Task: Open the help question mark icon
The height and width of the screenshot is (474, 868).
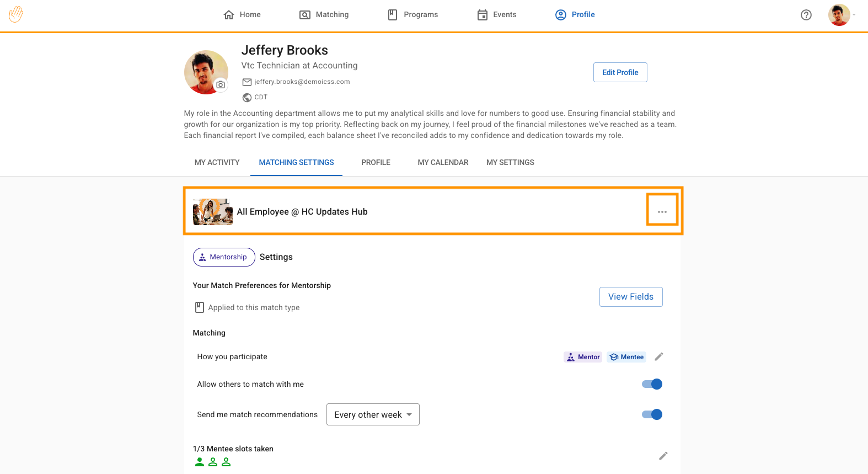Action: pos(806,15)
